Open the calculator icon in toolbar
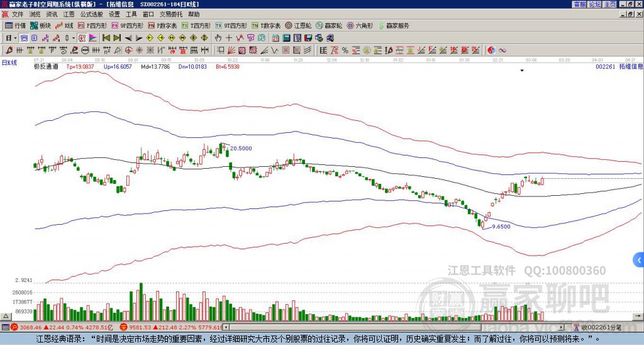The image size is (644, 345). 286,38
